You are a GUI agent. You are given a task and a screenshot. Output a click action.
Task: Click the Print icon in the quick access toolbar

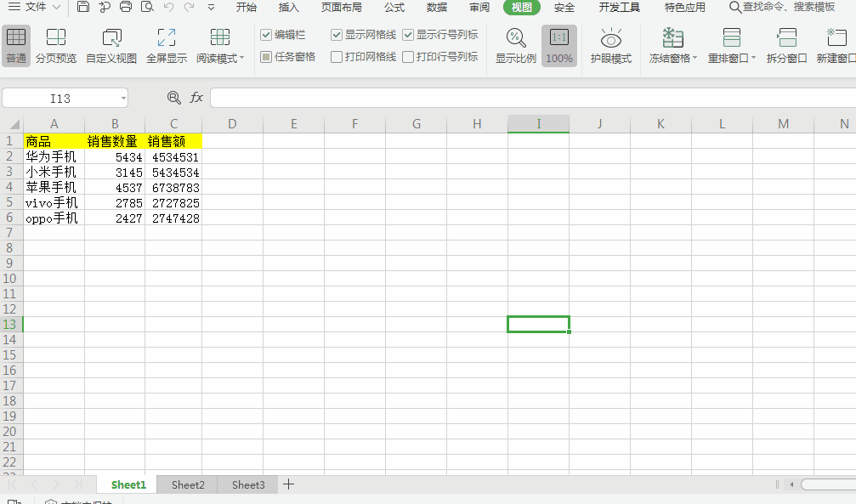click(126, 7)
